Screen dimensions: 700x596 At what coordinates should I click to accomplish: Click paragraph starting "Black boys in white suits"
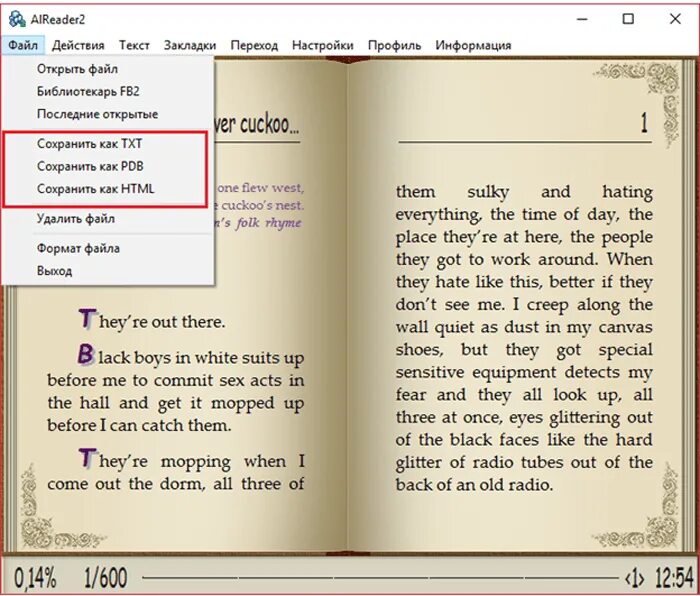click(x=175, y=392)
